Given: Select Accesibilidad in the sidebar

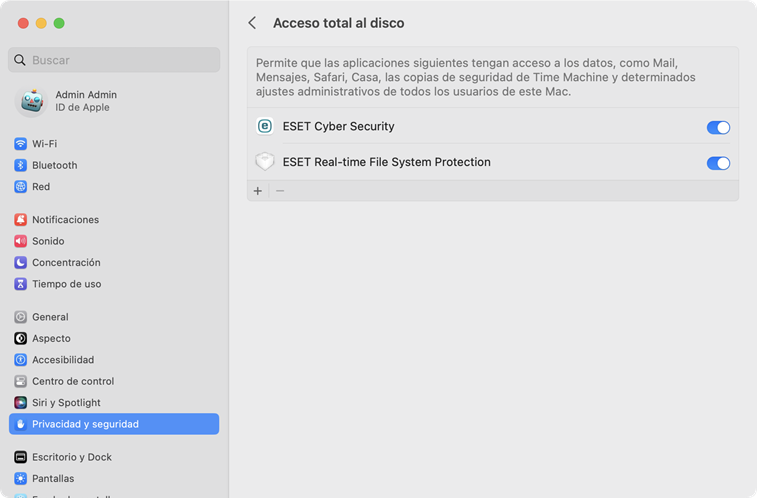Looking at the screenshot, I should pos(62,360).
